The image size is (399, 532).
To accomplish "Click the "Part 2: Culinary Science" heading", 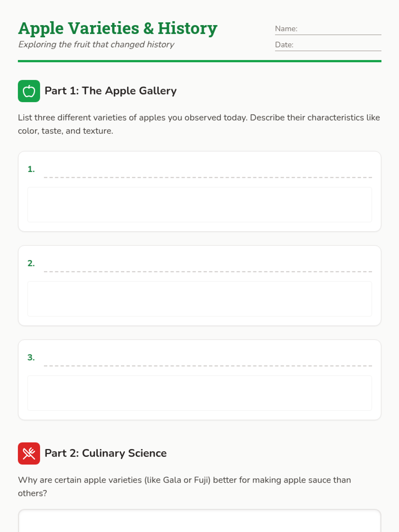I will tap(105, 453).
